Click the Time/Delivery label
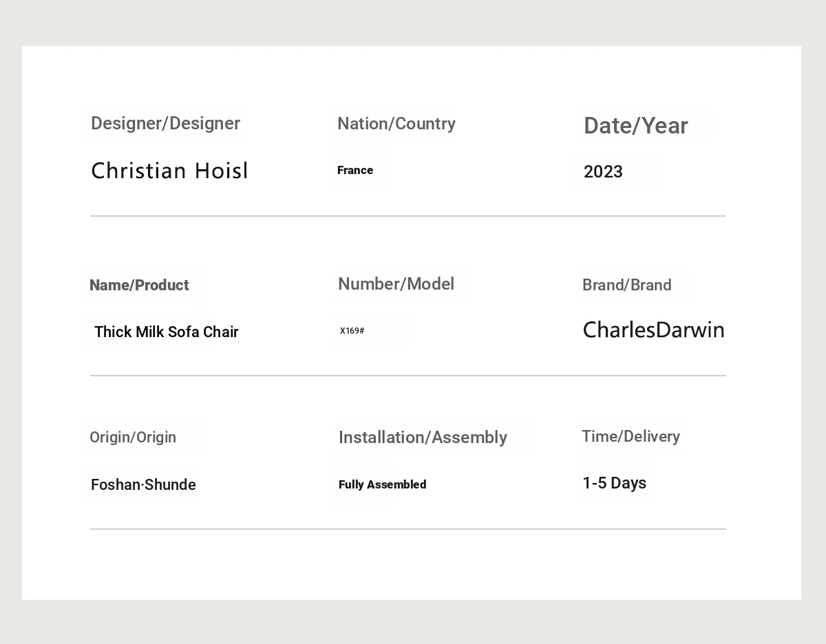 (x=631, y=437)
